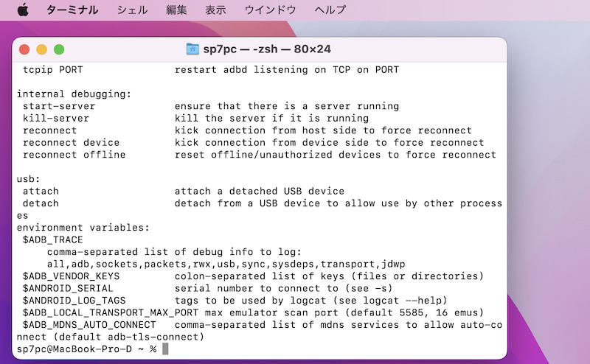Close the Terminal window with red button

tap(24, 49)
